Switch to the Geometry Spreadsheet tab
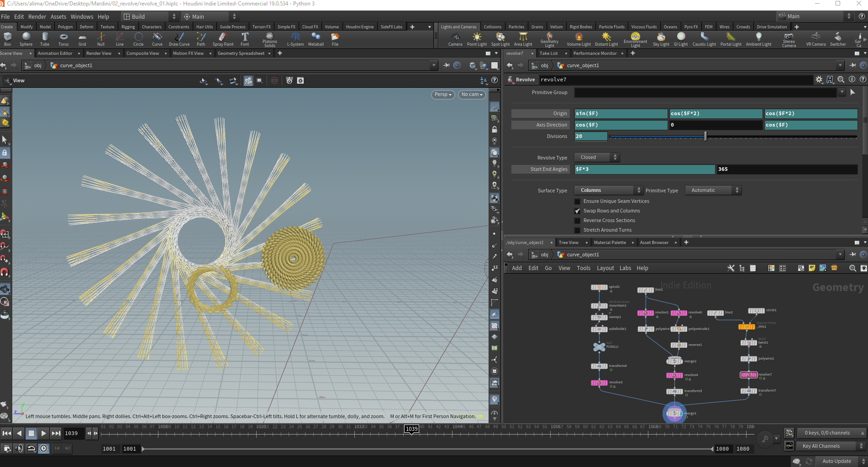868x467 pixels. pos(241,53)
